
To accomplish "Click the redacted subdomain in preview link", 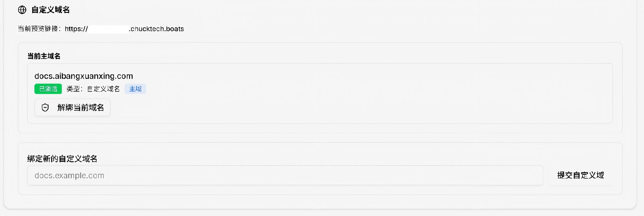I will 109,29.
